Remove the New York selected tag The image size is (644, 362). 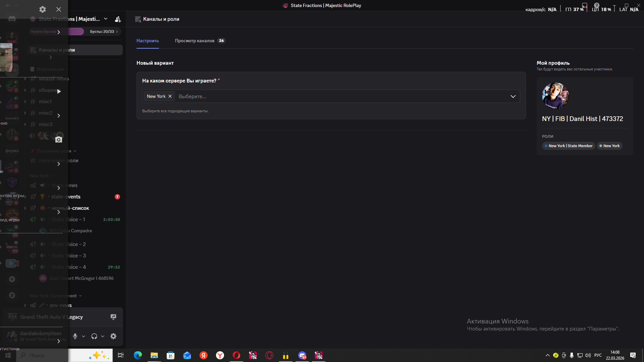click(x=170, y=96)
